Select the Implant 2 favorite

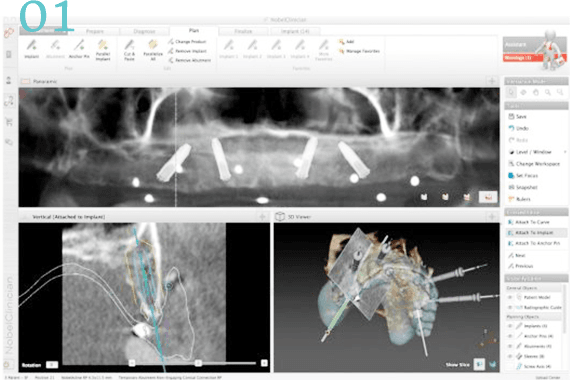coord(252,49)
